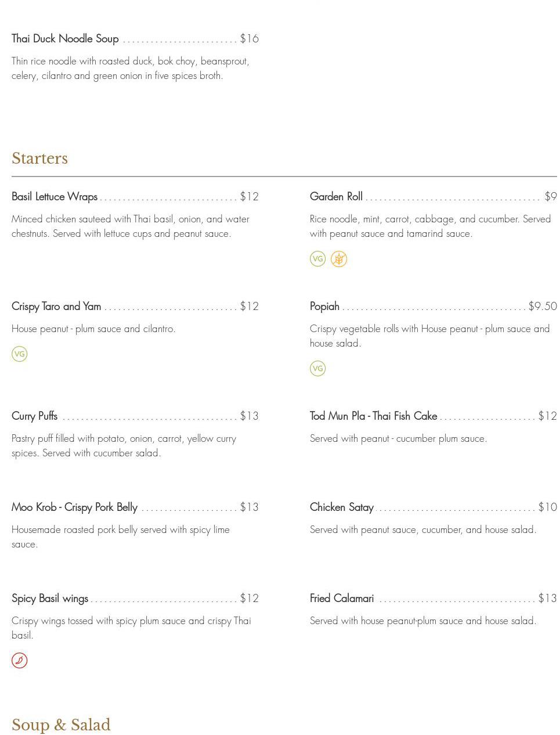Select Moo Krob - Crispy Pork Belly
560x735 pixels.
[74, 507]
